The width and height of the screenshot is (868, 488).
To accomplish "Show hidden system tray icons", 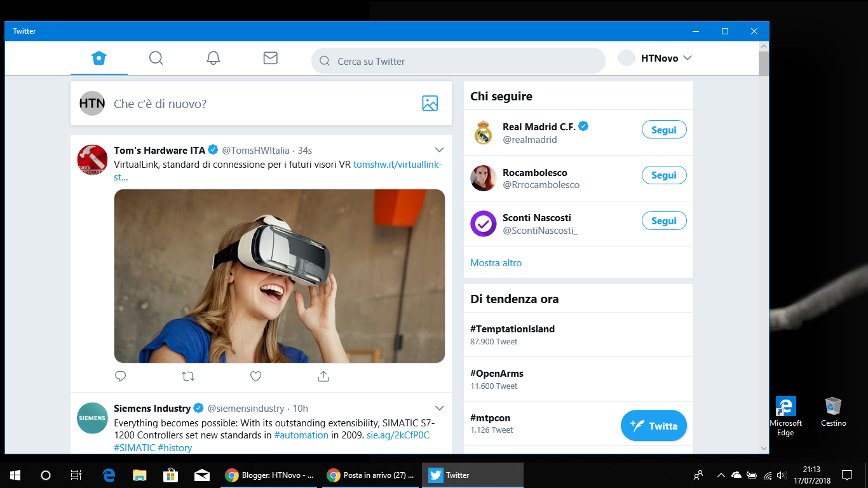I will (x=721, y=475).
